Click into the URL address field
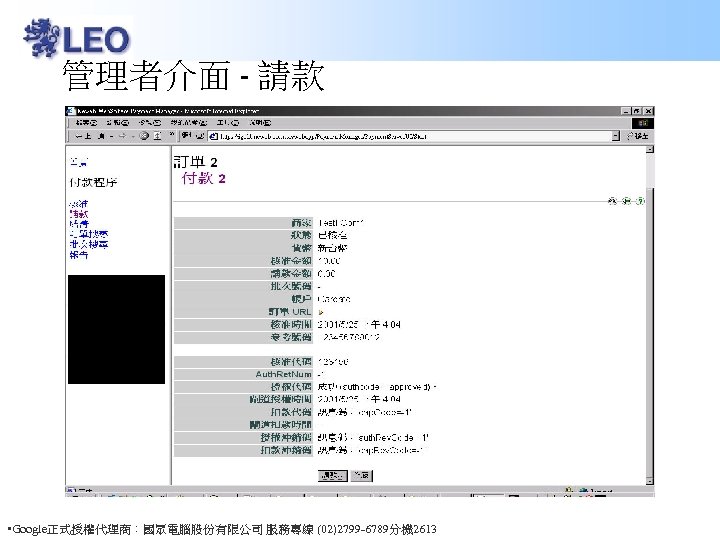The height and width of the screenshot is (540, 720). coord(413,136)
